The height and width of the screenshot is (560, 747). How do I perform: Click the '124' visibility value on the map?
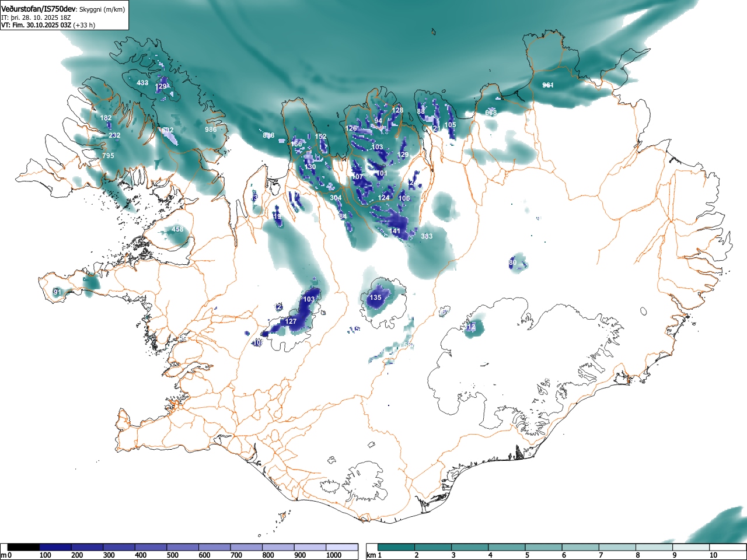click(383, 198)
